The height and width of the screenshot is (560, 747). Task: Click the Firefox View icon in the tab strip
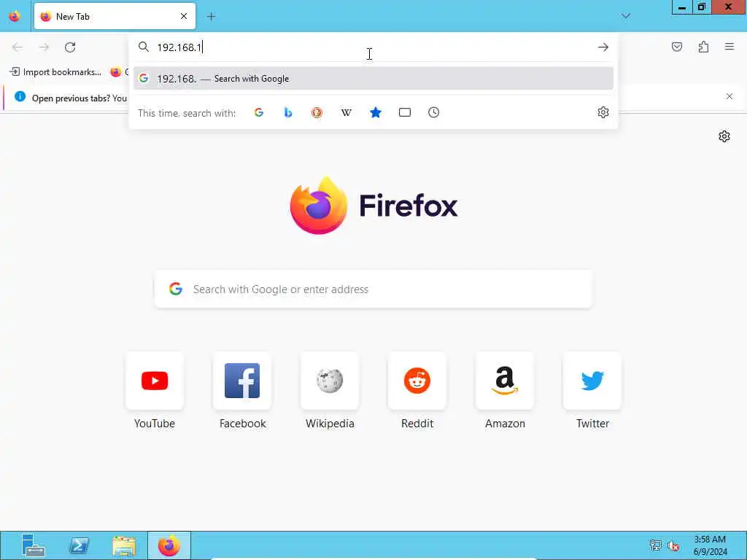15,16
